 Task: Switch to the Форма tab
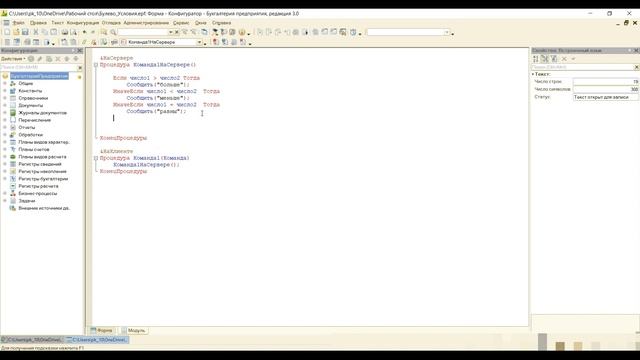102,331
